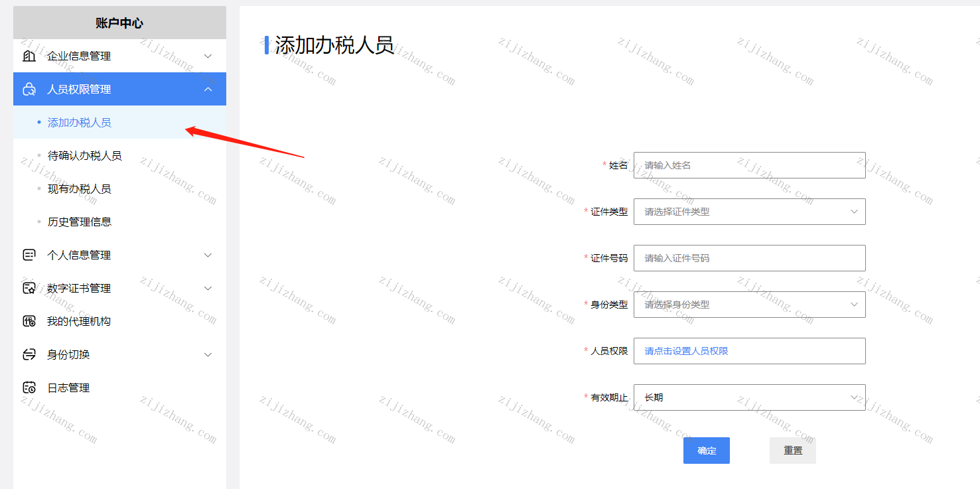Collapse the 人员权限管理 chevron
The height and width of the screenshot is (489, 980).
(x=208, y=90)
